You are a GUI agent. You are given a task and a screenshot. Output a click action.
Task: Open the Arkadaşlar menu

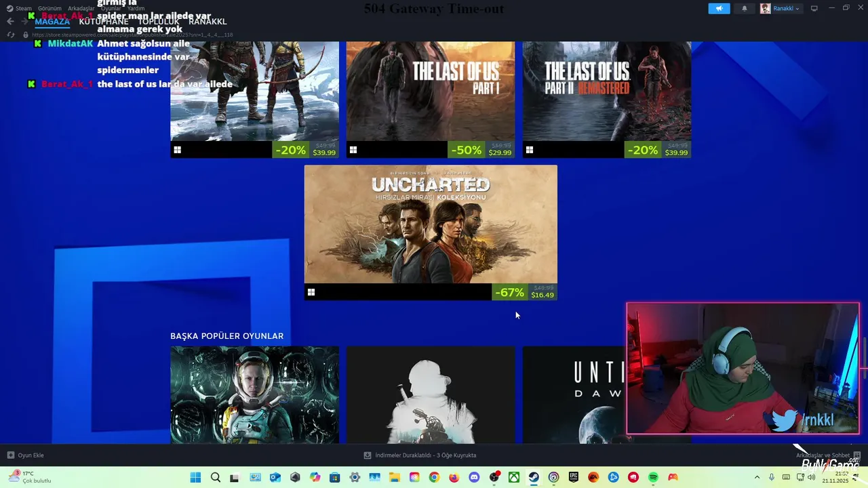click(81, 8)
